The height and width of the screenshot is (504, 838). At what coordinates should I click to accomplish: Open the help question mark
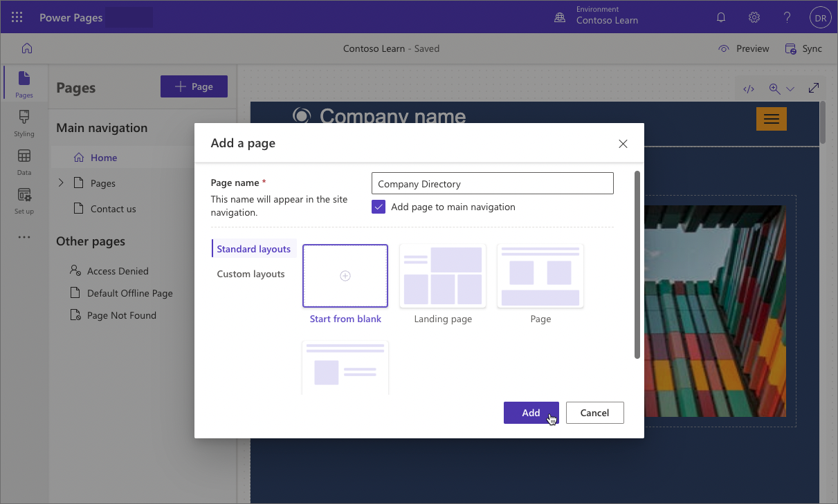787,17
